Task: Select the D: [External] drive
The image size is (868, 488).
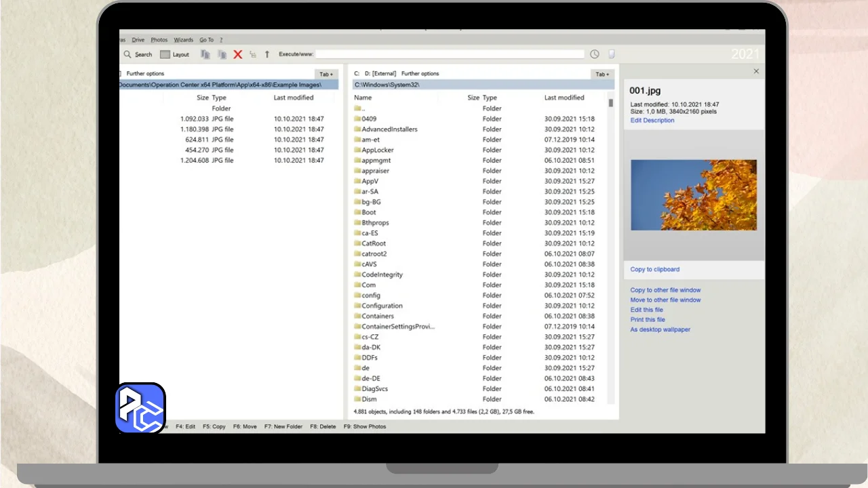Action: [380, 73]
